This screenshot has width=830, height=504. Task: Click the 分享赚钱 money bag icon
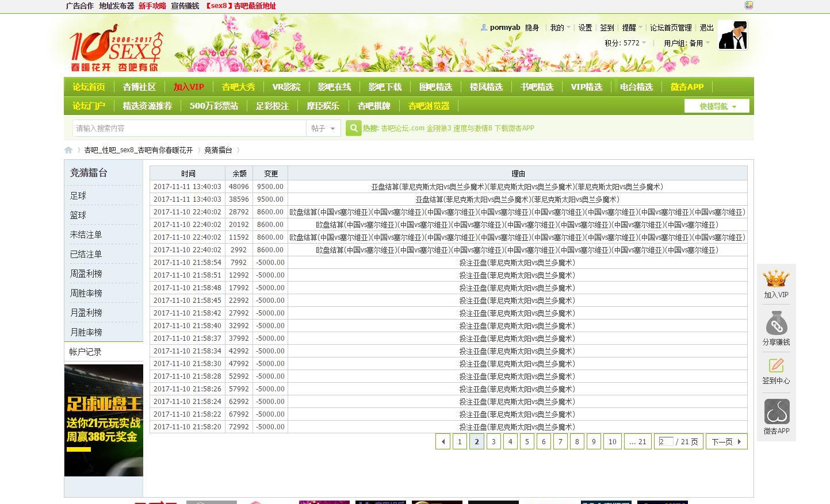(x=776, y=324)
